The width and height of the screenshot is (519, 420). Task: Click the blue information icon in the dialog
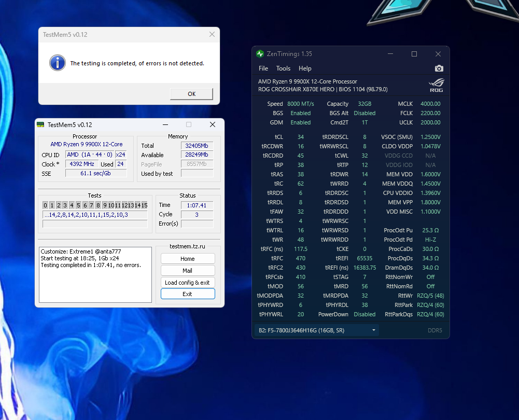(57, 63)
